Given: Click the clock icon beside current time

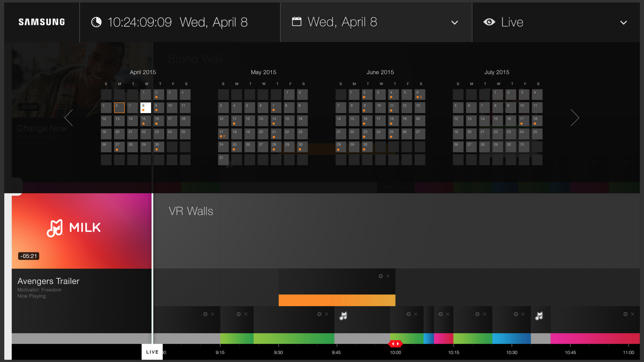Looking at the screenshot, I should tap(96, 22).
